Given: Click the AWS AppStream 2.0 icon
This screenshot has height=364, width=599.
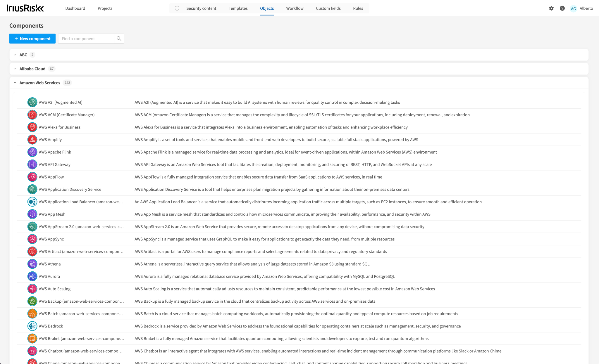Looking at the screenshot, I should 32,227.
